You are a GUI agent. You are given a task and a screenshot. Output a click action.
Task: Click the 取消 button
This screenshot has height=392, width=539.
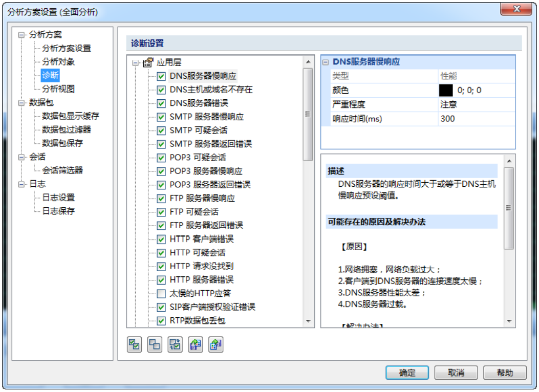456,373
